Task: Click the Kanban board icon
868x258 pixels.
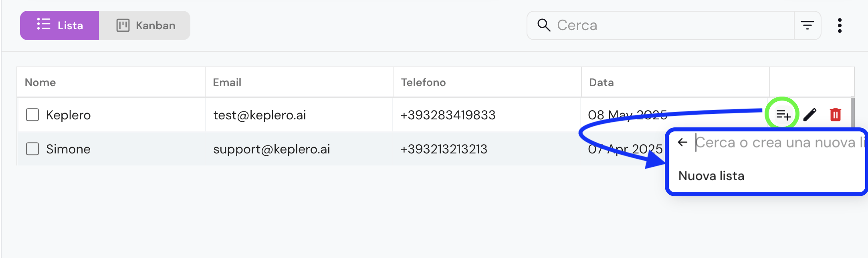Action: [123, 25]
